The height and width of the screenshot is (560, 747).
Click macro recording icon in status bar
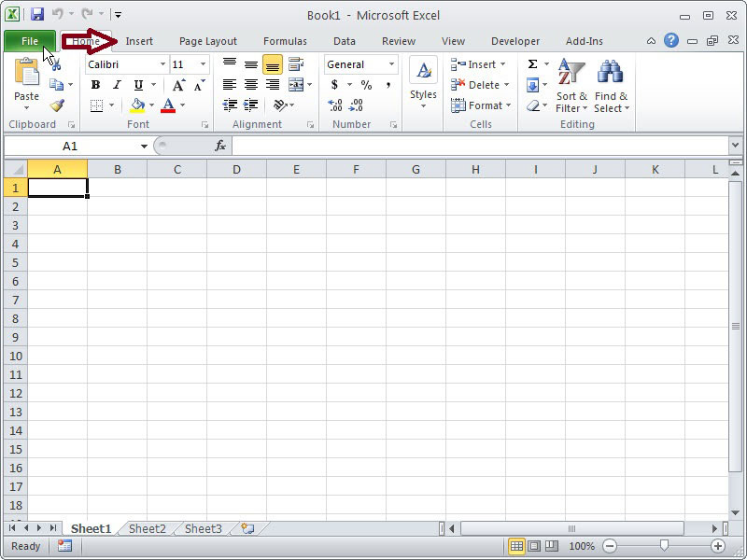coord(64,546)
